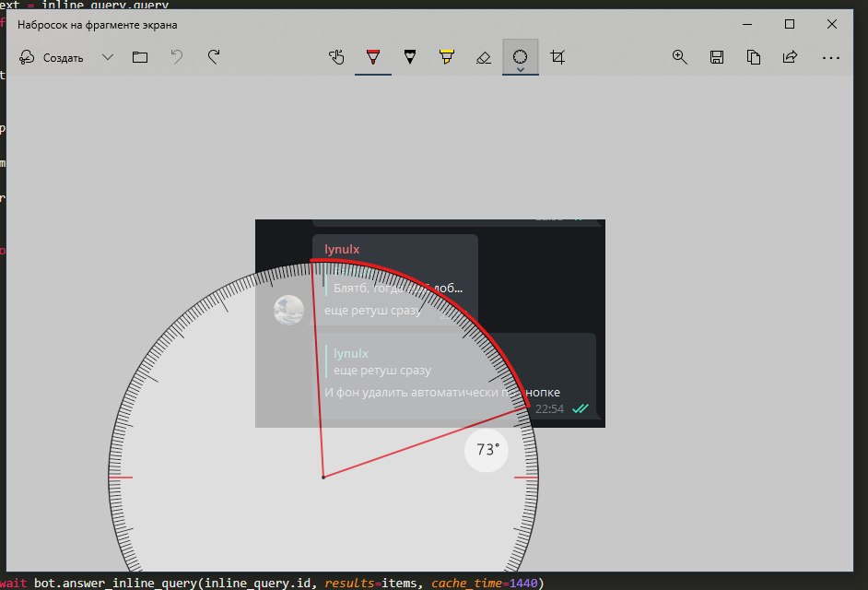
Task: Select the black pencil tool
Action: tap(410, 57)
